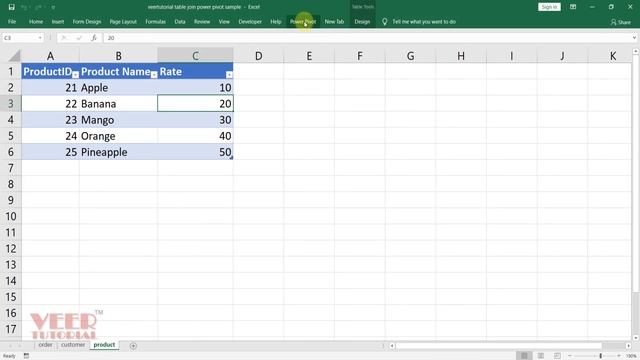Expand the Name Box dropdown arrow

coord(40,38)
